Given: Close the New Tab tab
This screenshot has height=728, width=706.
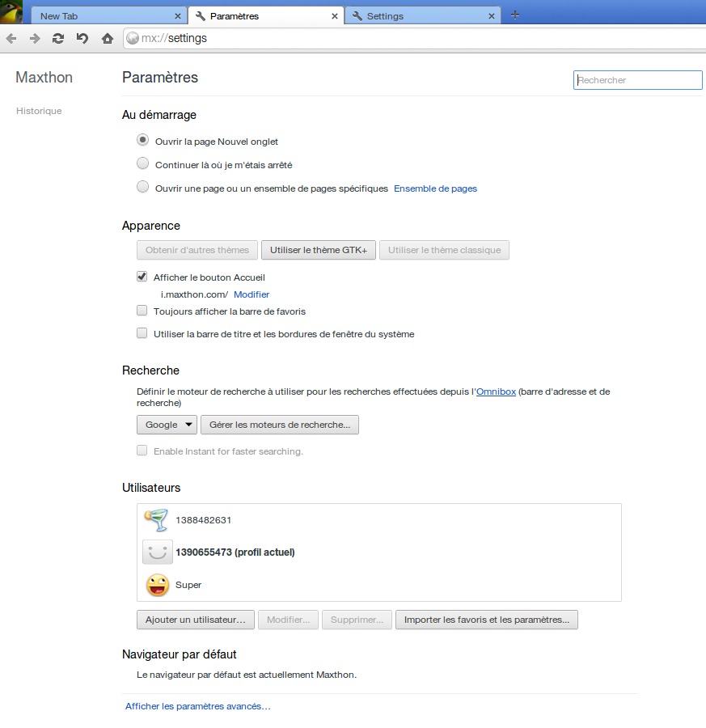Looking at the screenshot, I should [178, 16].
